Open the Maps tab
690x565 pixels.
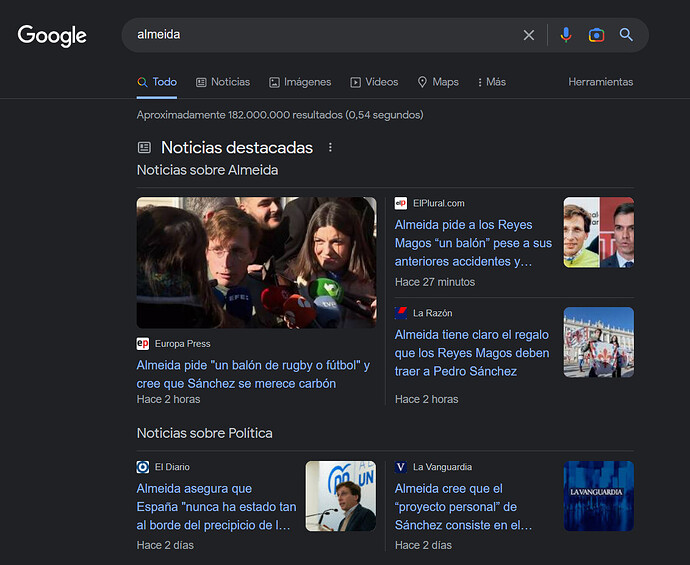[438, 82]
